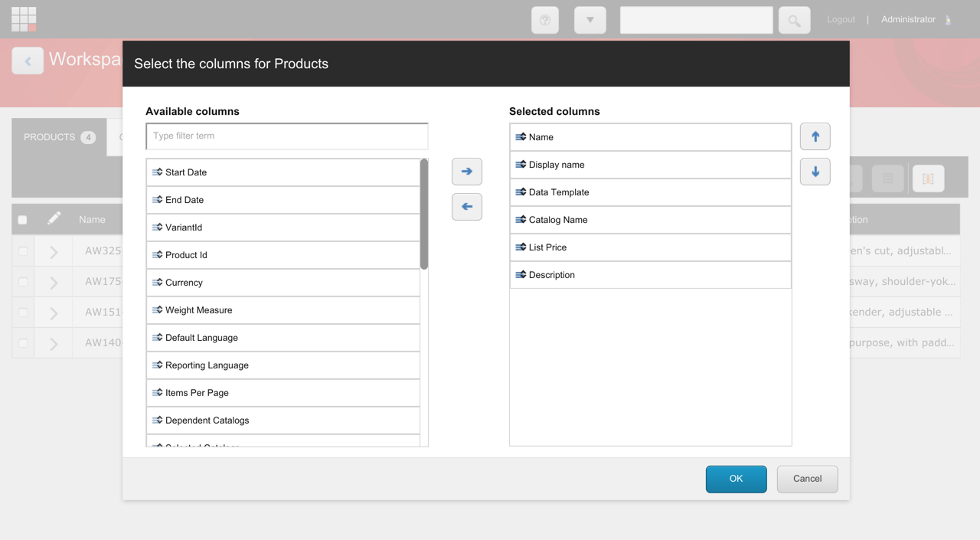The image size is (980, 540).
Task: Click the top search input box
Action: click(x=697, y=20)
